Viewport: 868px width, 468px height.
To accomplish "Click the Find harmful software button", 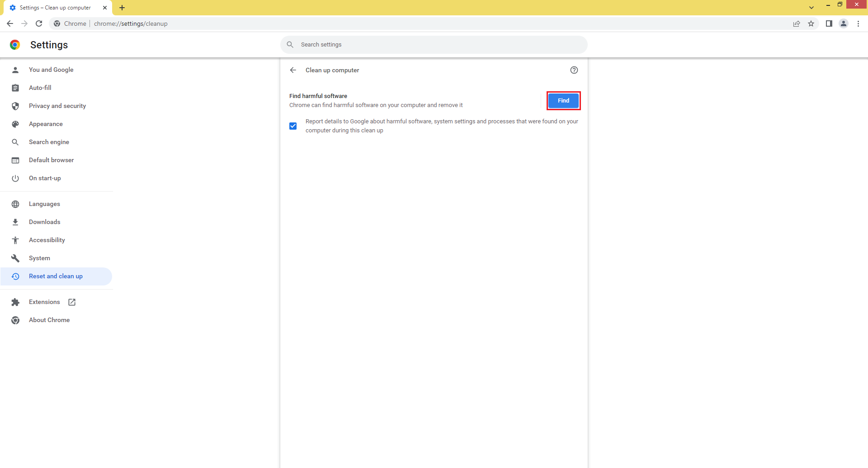I will (x=563, y=100).
